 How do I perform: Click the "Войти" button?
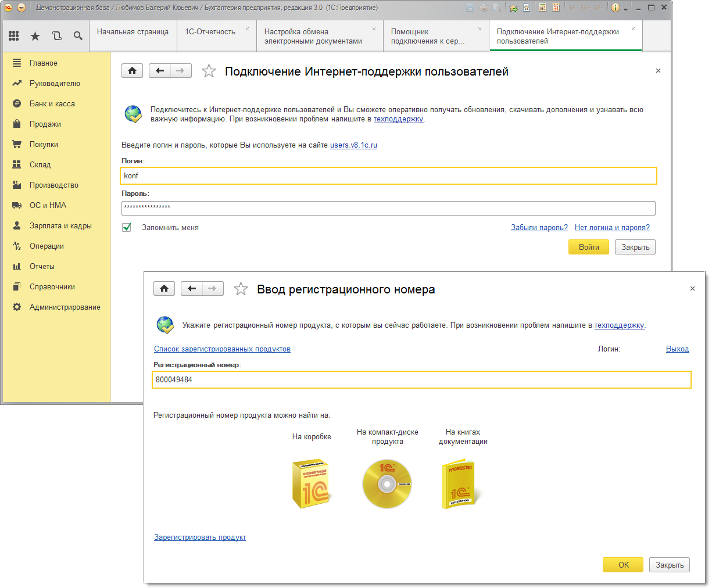click(x=588, y=247)
